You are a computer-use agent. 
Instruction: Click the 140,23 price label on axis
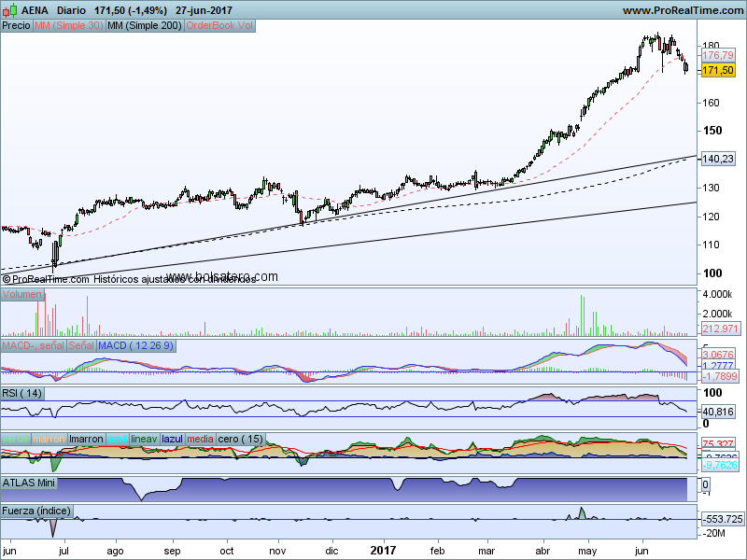[716, 160]
